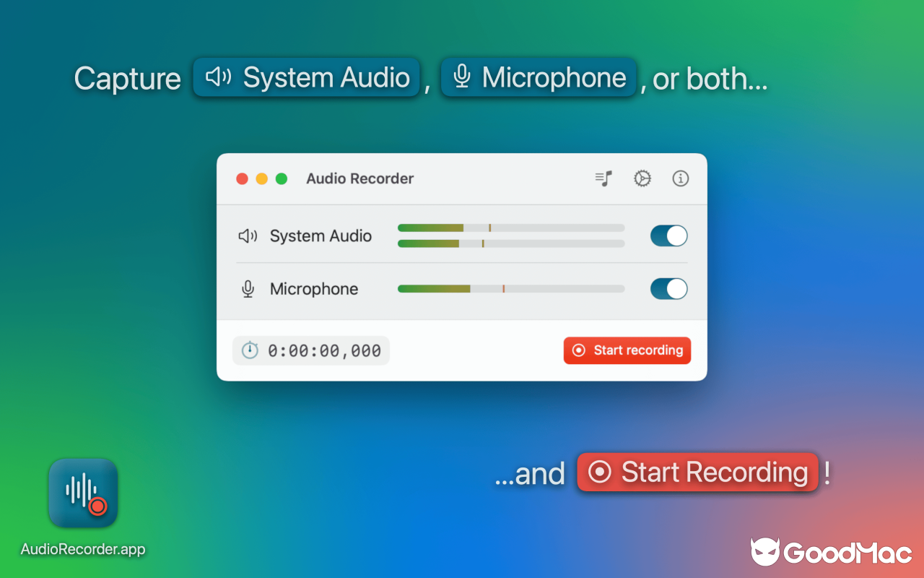Click the Audio Recorder window title
Screen dimensions: 924x578
[360, 178]
